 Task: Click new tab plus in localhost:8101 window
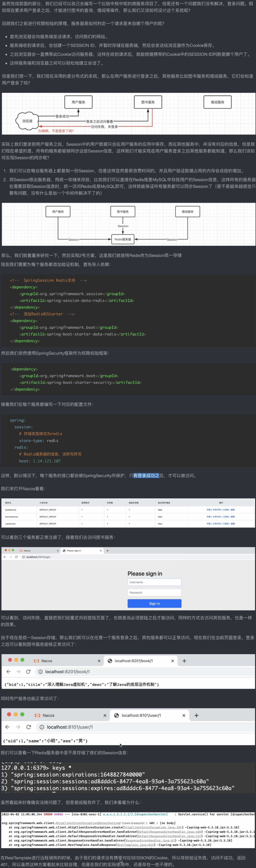point(196,715)
